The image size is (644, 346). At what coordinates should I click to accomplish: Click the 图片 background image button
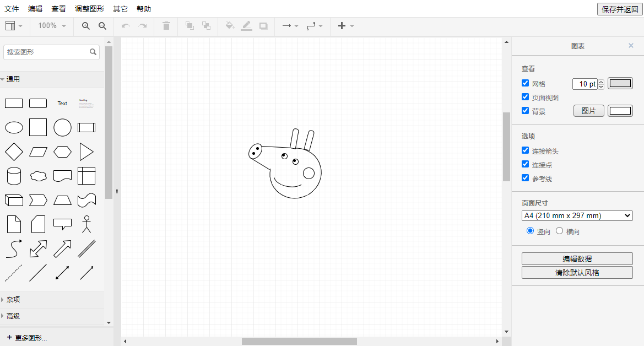pos(588,111)
